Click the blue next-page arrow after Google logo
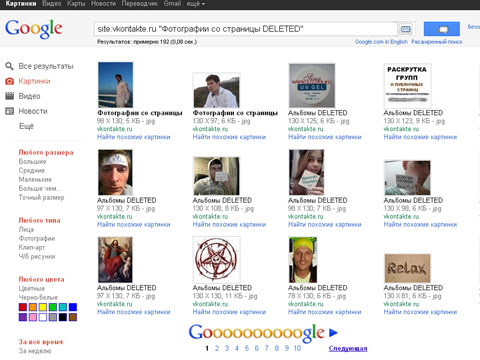 pos(333,332)
